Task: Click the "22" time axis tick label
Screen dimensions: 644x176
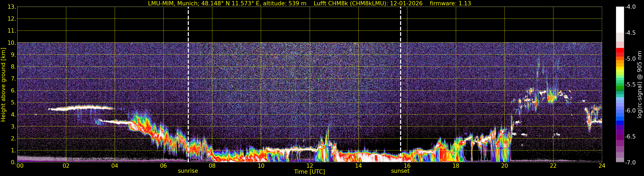Action: (553, 166)
